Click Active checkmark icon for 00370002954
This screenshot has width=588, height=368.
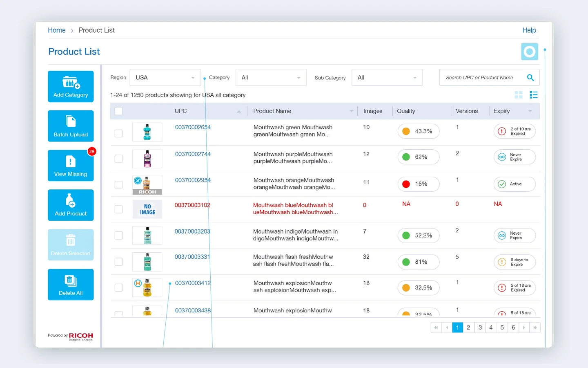point(502,184)
